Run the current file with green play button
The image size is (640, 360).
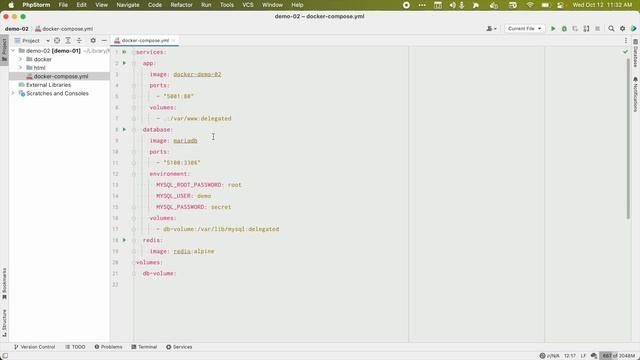(553, 29)
